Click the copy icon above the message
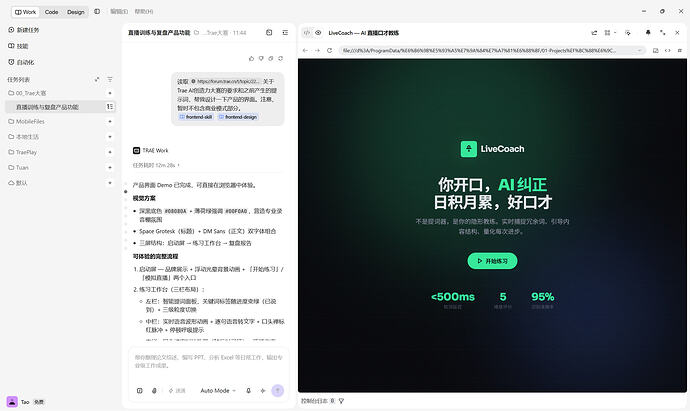 (x=271, y=58)
